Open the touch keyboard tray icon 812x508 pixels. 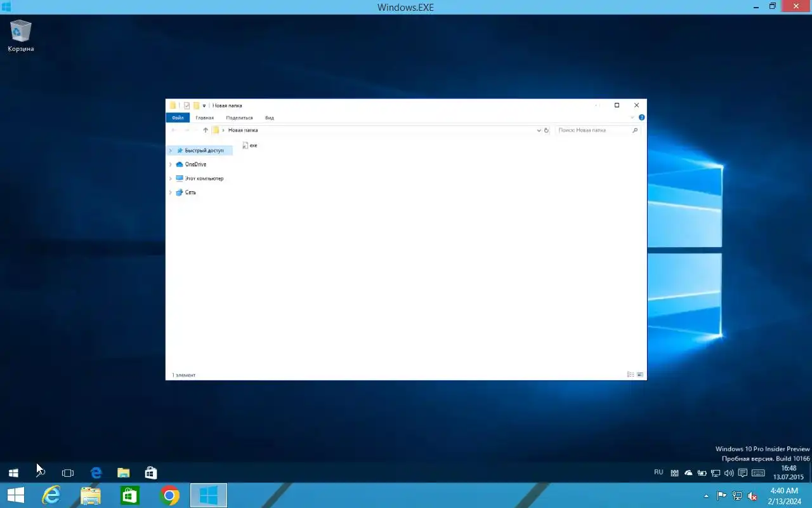coord(758,473)
